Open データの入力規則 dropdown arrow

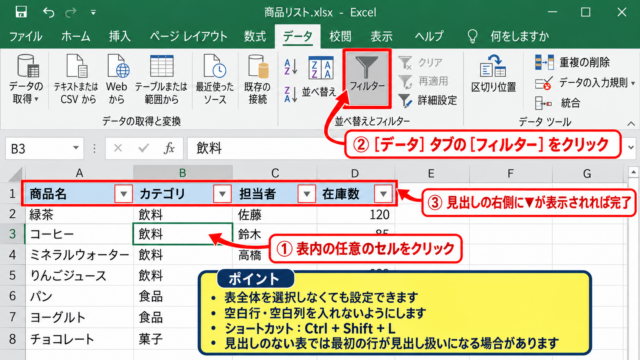633,83
